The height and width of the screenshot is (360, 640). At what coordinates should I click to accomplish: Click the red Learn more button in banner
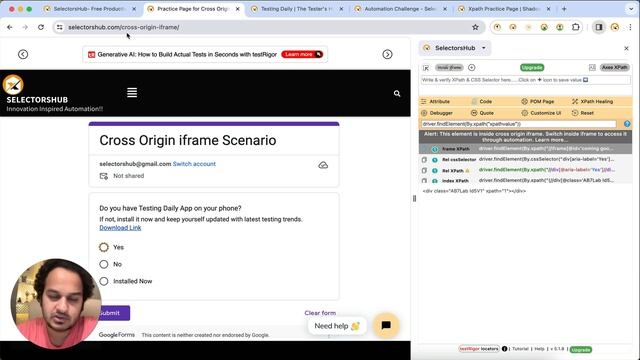tap(302, 54)
